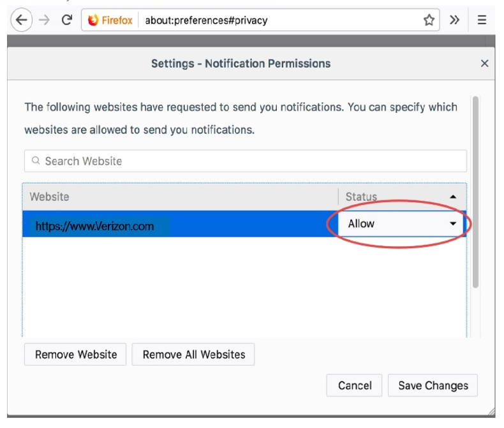504x428 pixels.
Task: Click Remove All Websites
Action: click(x=193, y=355)
